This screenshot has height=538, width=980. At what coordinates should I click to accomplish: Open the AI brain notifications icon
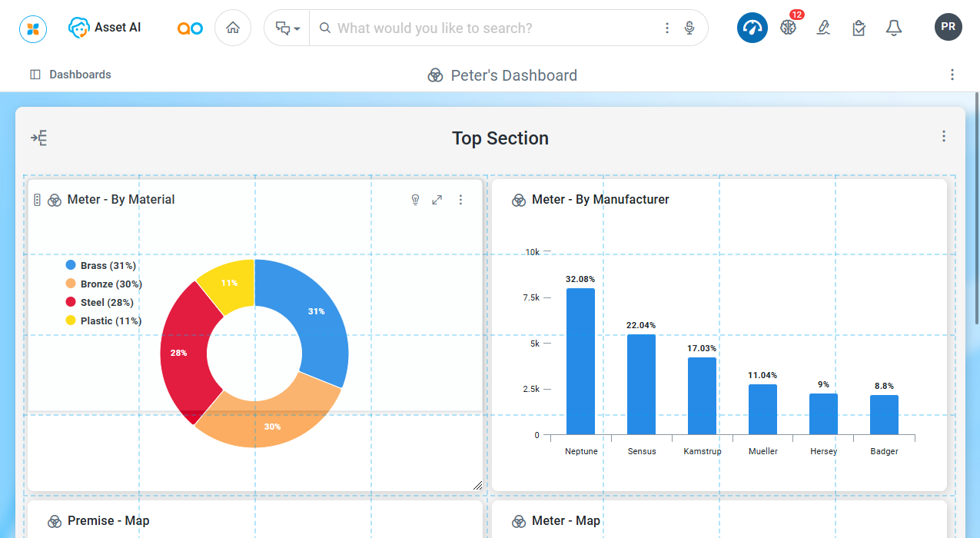pyautogui.click(x=788, y=27)
